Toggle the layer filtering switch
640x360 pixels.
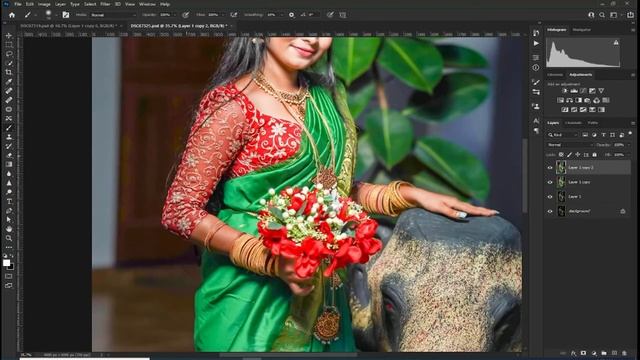(x=630, y=133)
